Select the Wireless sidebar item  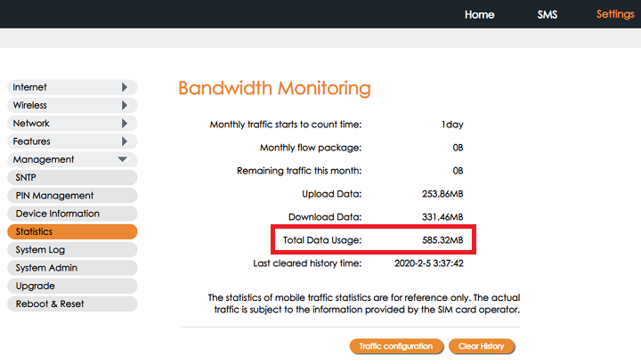point(72,105)
